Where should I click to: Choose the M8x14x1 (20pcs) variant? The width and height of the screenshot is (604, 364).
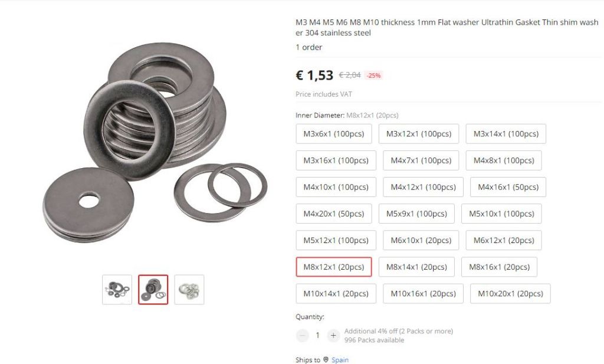(416, 267)
